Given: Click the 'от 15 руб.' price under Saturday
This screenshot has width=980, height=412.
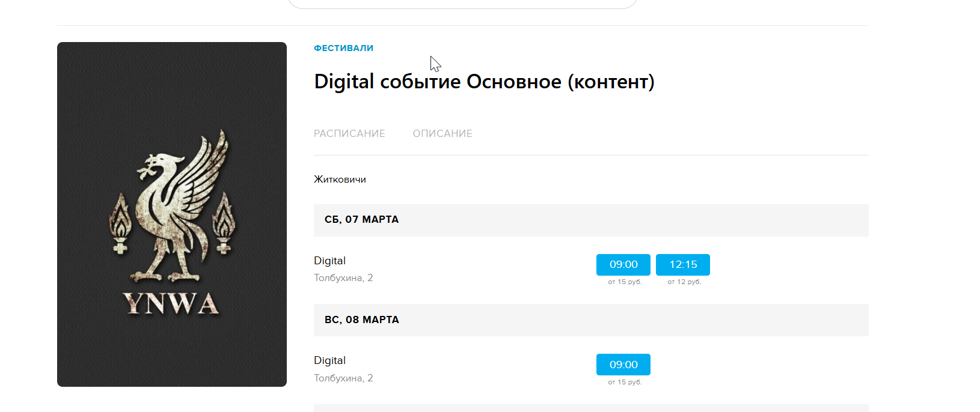Looking at the screenshot, I should coord(625,282).
